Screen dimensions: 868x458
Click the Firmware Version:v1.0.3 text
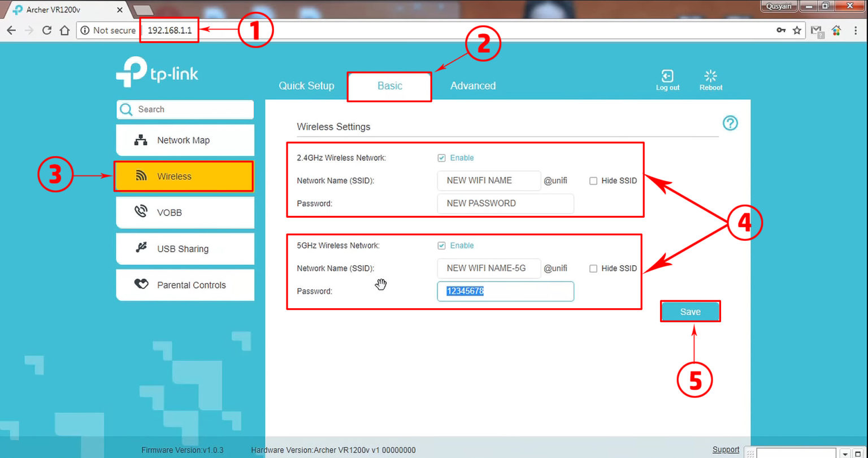tap(183, 450)
